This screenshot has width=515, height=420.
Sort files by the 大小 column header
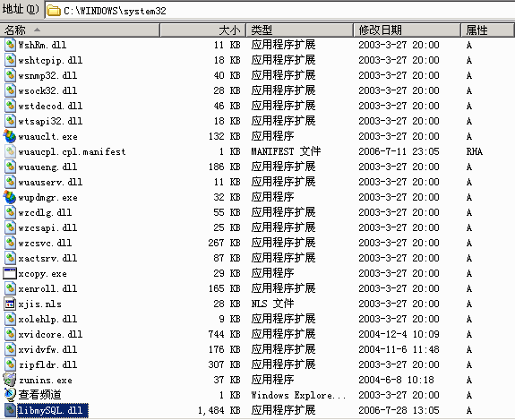202,30
